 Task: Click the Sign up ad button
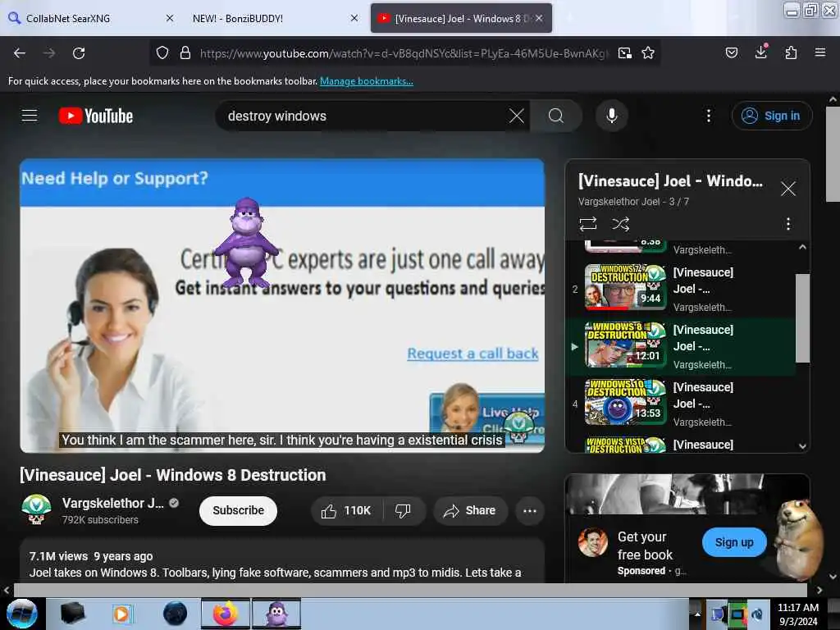734,542
